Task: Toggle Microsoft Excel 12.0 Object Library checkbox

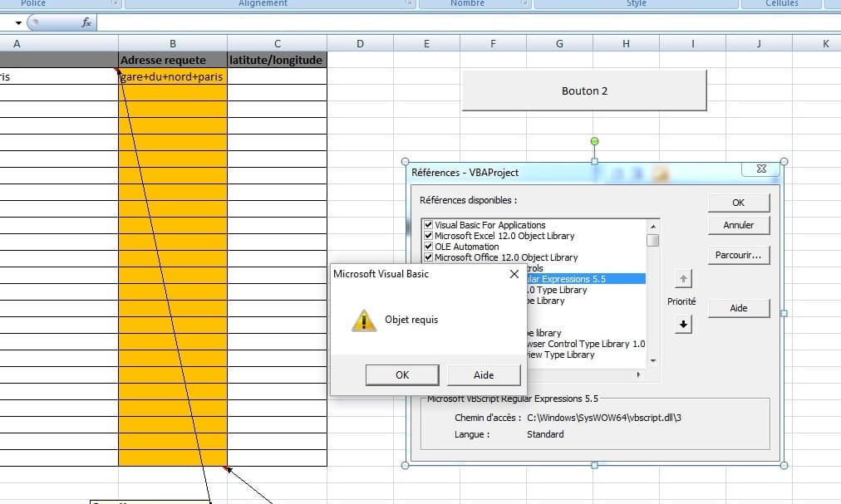Action: tap(428, 236)
